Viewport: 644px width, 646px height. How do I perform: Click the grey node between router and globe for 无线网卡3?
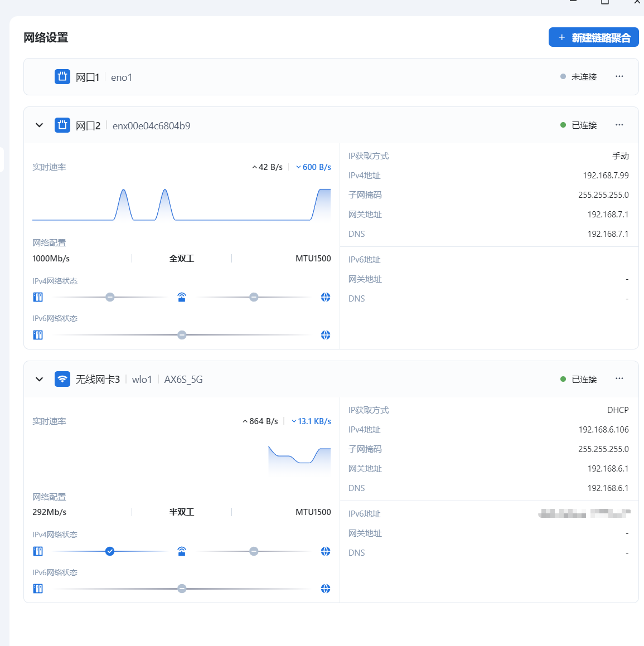click(x=254, y=551)
